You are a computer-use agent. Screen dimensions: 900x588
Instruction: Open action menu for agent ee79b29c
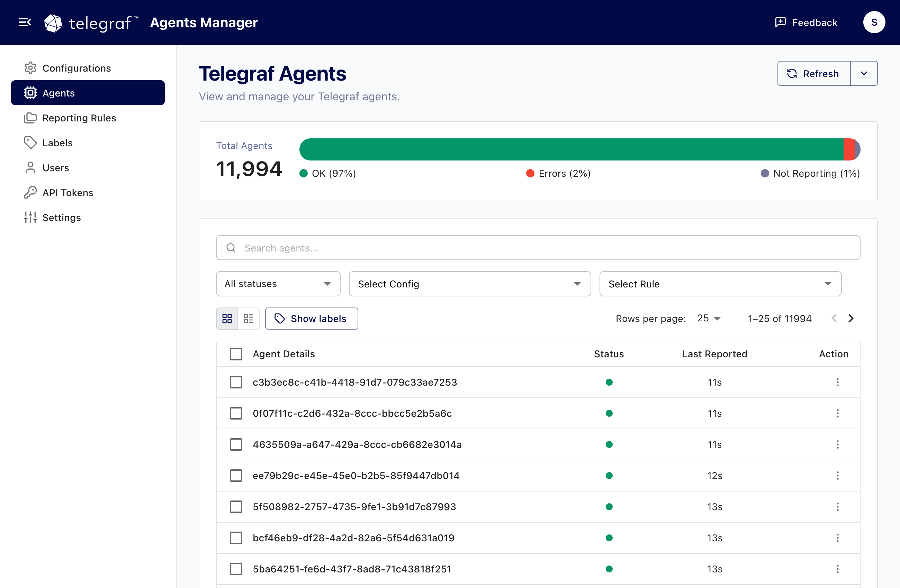tap(837, 476)
